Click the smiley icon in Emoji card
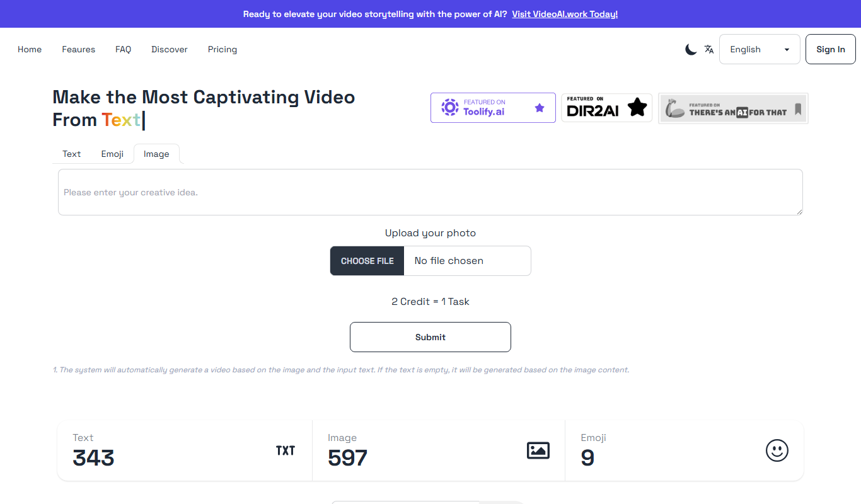This screenshot has width=861, height=504. [777, 450]
